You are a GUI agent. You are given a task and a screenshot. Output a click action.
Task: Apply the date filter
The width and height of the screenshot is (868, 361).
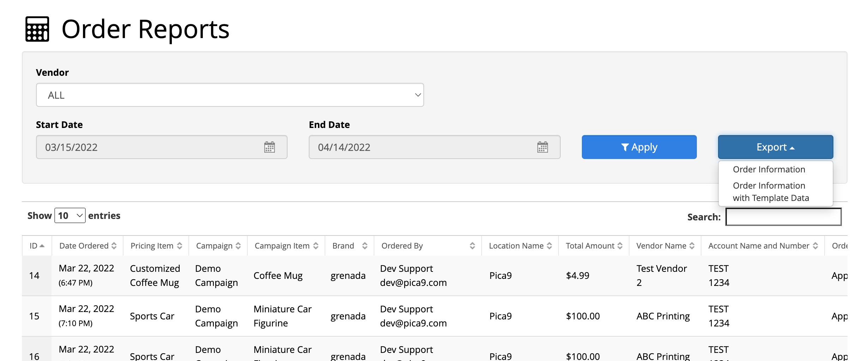639,147
